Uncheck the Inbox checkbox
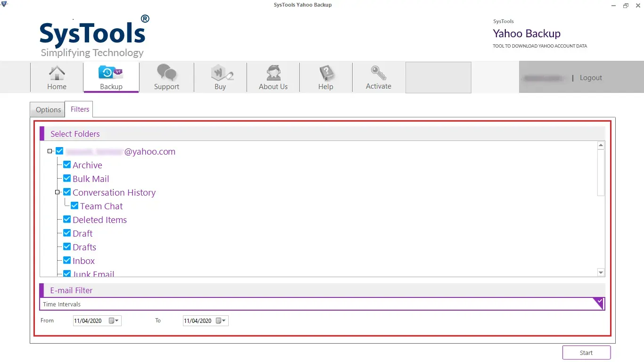The width and height of the screenshot is (644, 362). pyautogui.click(x=67, y=261)
